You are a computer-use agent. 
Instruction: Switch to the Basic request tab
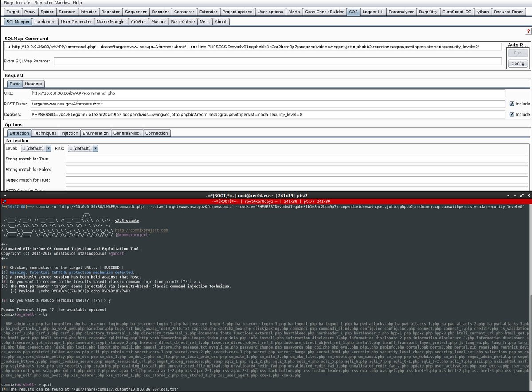point(15,84)
